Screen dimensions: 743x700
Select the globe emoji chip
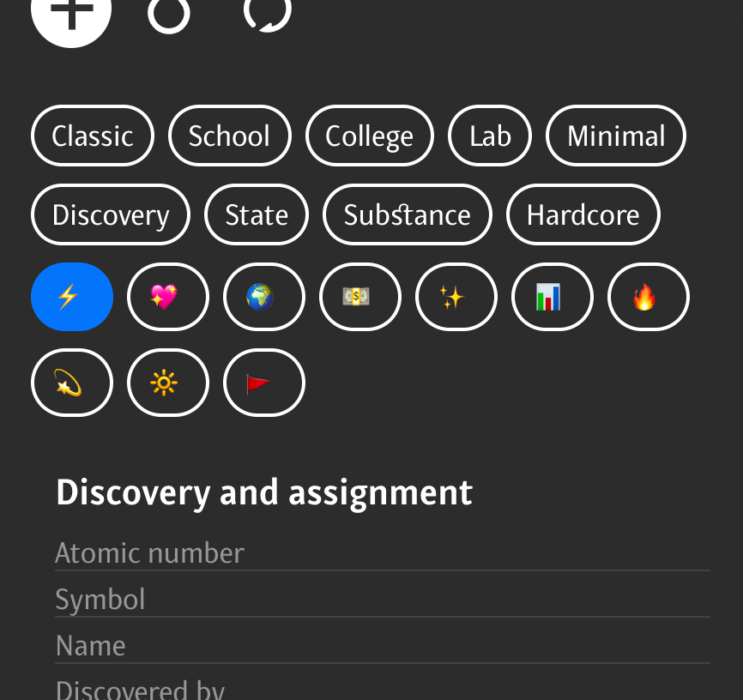(264, 297)
